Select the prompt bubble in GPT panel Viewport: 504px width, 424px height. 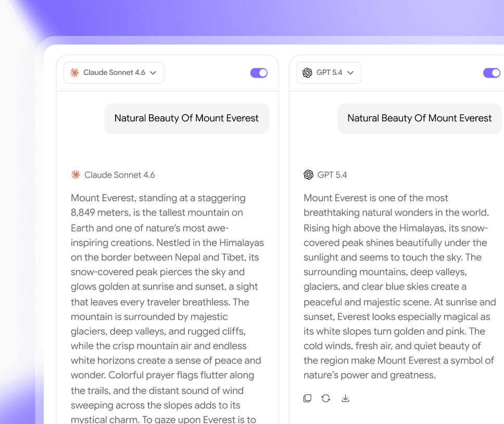(x=420, y=118)
